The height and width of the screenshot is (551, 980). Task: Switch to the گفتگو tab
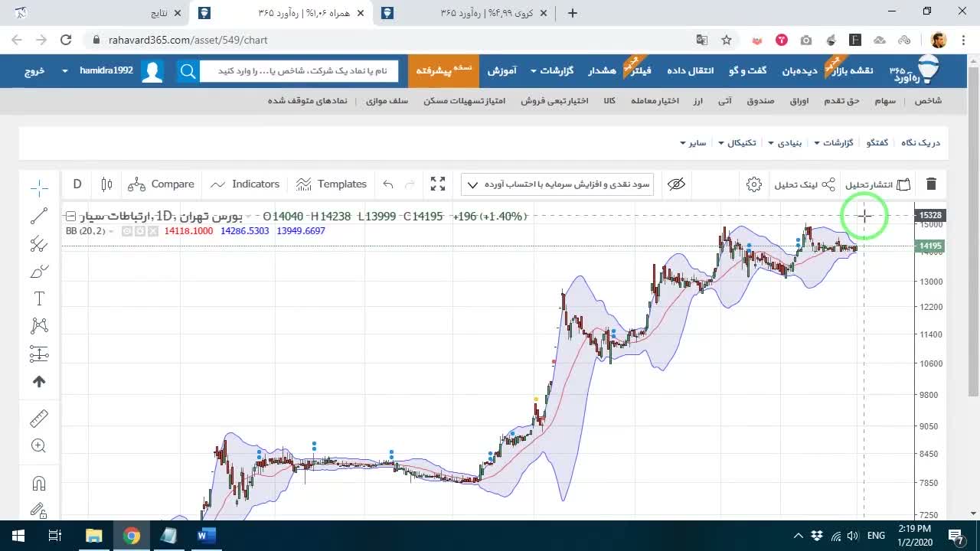tap(877, 143)
